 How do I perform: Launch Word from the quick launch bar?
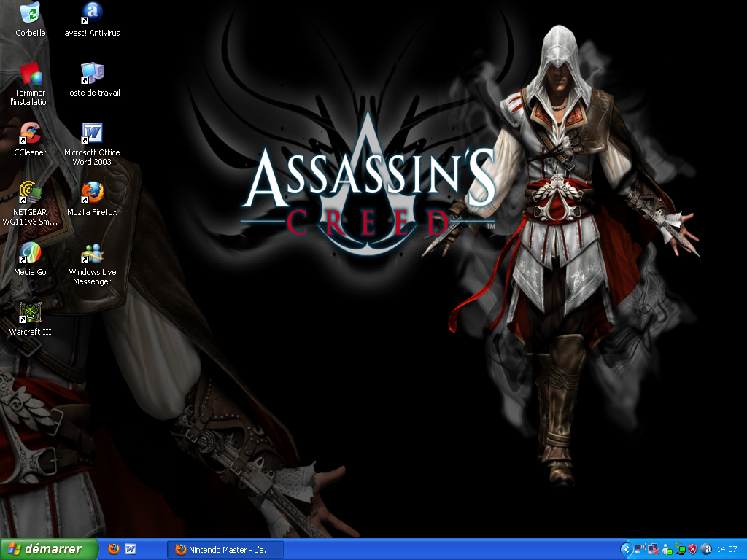[x=131, y=549]
